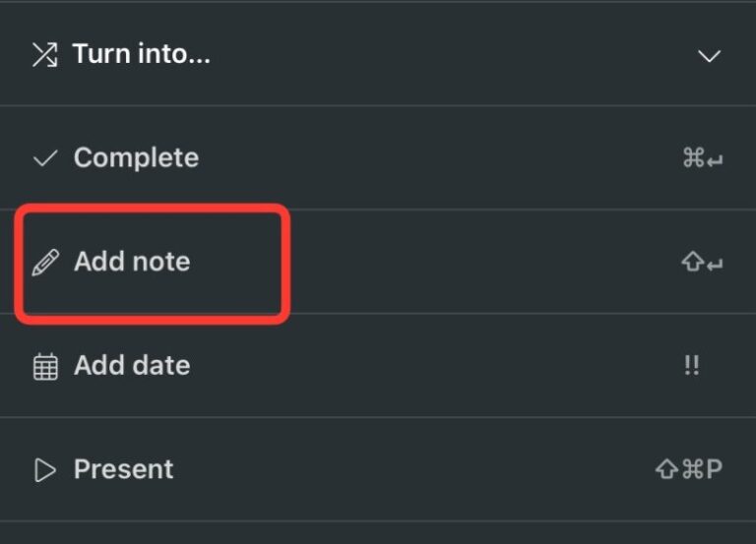Click blank space in the Turn into row
Viewport: 756px width, 544px height.
coord(443,55)
